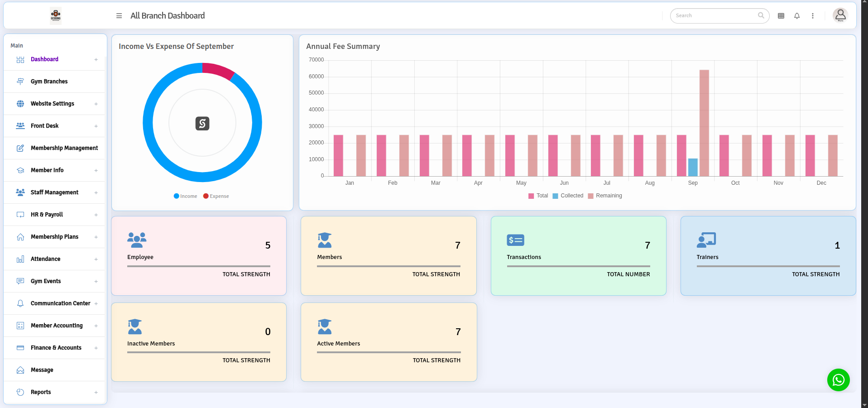
Task: Open the profile avatar menu
Action: pyautogui.click(x=840, y=15)
